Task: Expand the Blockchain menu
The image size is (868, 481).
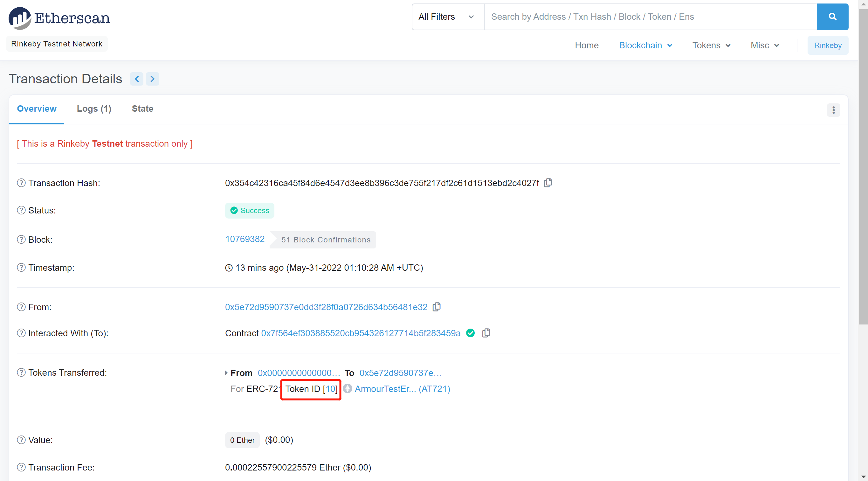Action: [646, 45]
